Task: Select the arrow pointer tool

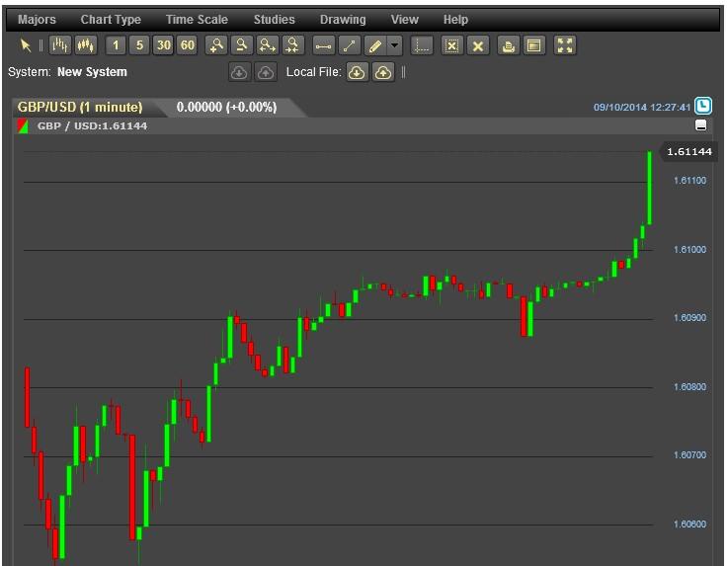Action: pyautogui.click(x=26, y=45)
